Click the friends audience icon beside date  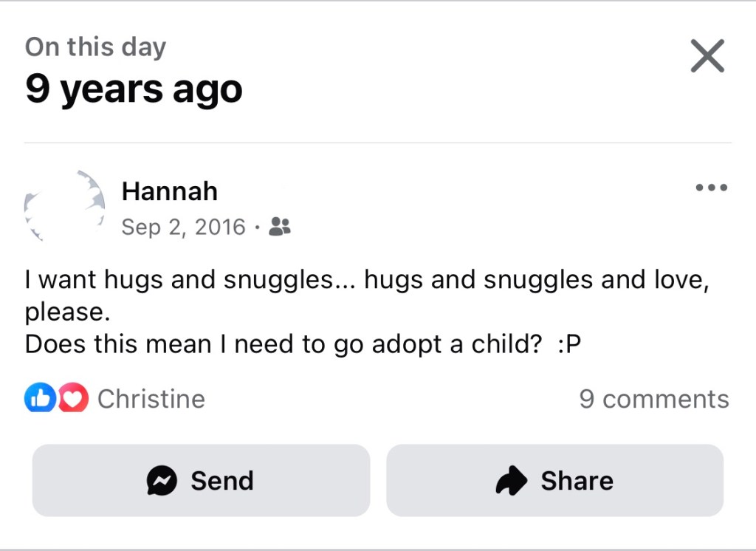(x=280, y=226)
